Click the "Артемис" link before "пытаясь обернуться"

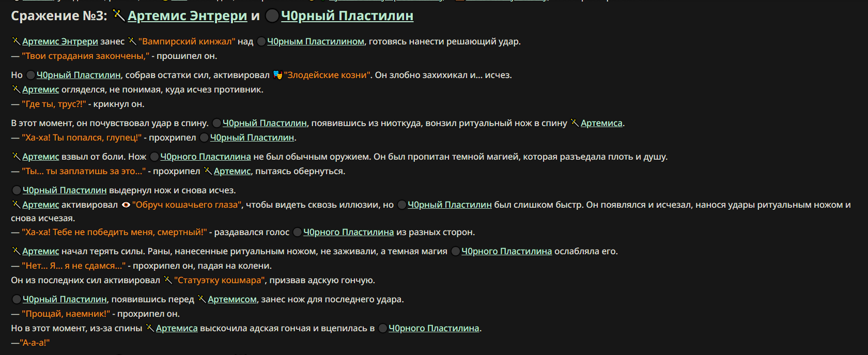pyautogui.click(x=233, y=171)
